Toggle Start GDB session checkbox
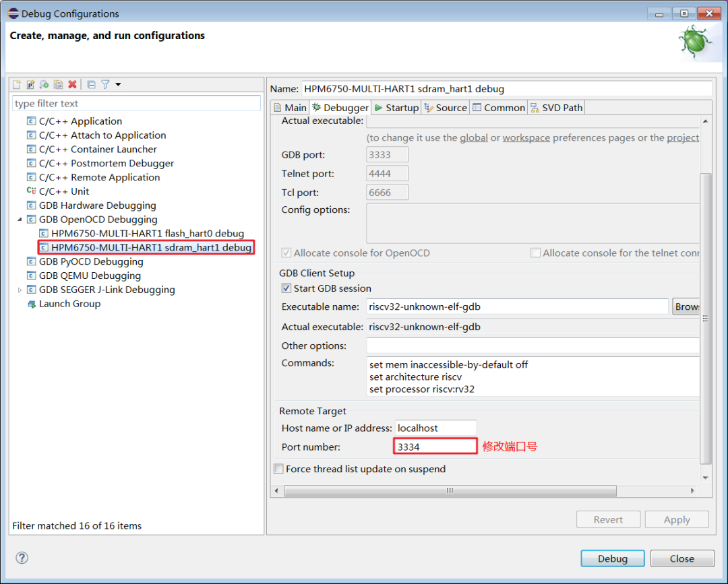This screenshot has width=728, height=584. [x=286, y=288]
